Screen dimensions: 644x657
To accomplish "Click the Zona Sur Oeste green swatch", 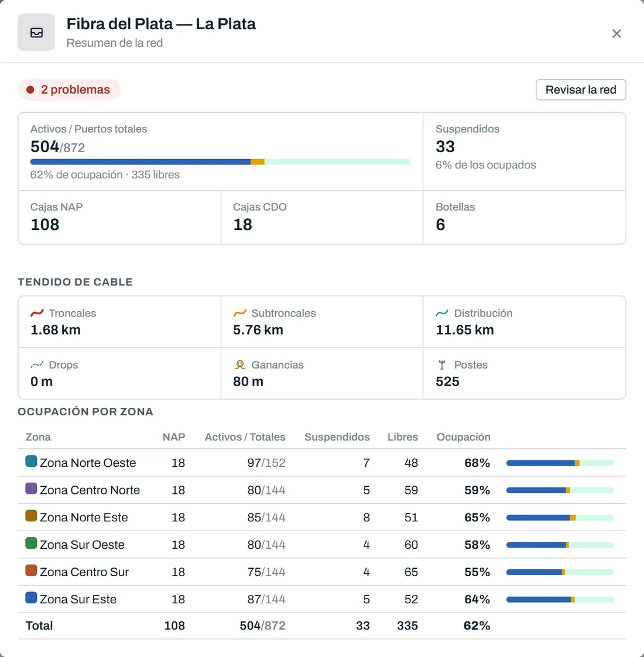I will (x=31, y=543).
